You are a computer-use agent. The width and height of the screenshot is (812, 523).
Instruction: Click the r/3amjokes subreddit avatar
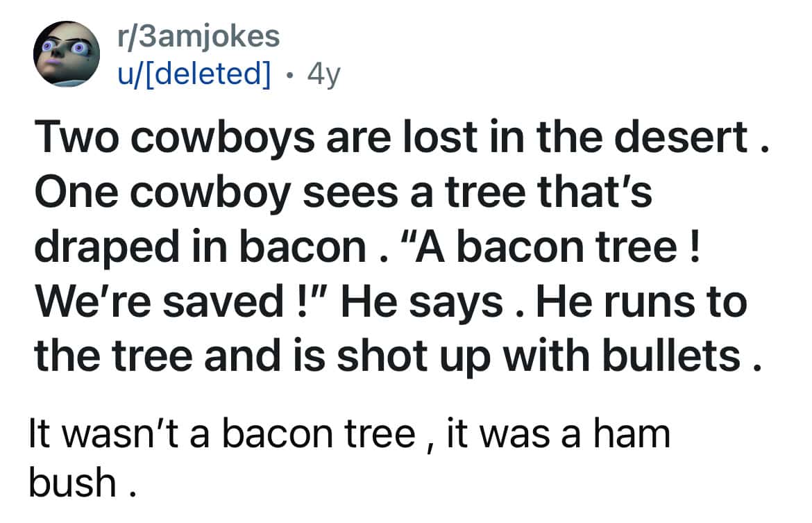[67, 53]
